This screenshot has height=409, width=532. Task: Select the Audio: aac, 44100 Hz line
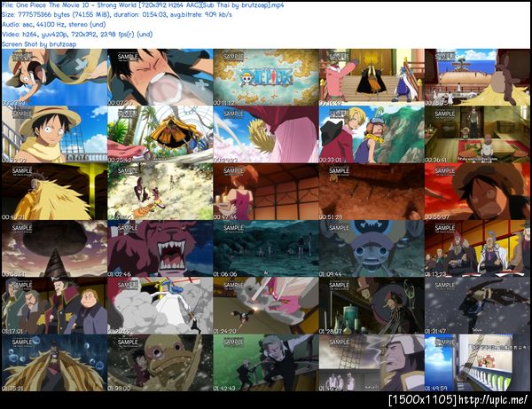coord(53,25)
